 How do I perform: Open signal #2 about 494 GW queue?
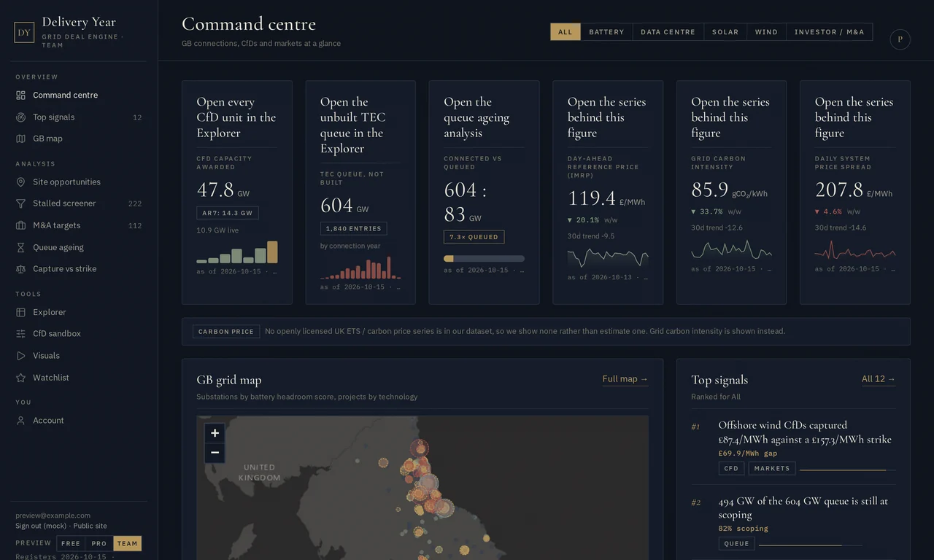point(793,523)
